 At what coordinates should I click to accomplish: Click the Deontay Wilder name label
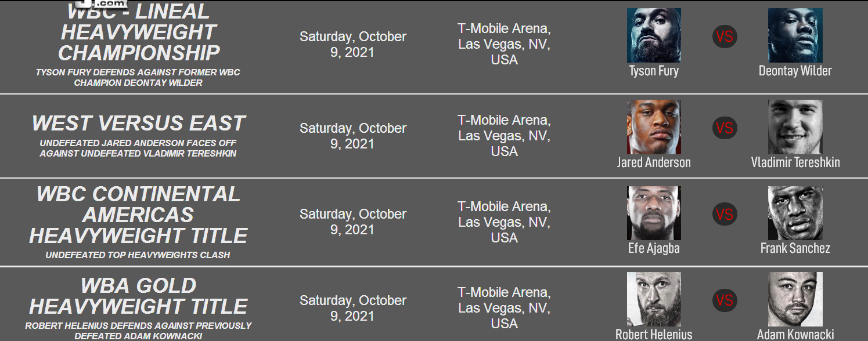coord(795,71)
